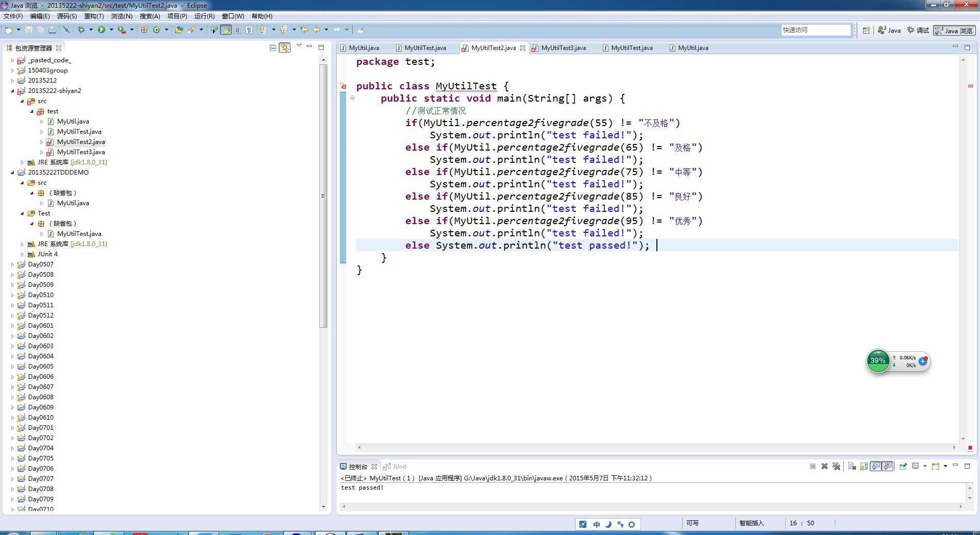980x535 pixels.
Task: Click the error marker beside class declaration
Action: [344, 86]
